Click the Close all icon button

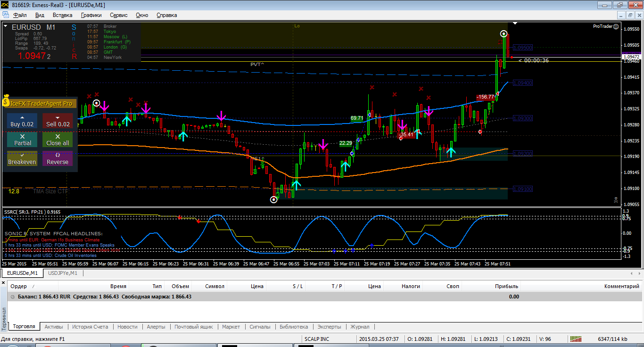[58, 140]
